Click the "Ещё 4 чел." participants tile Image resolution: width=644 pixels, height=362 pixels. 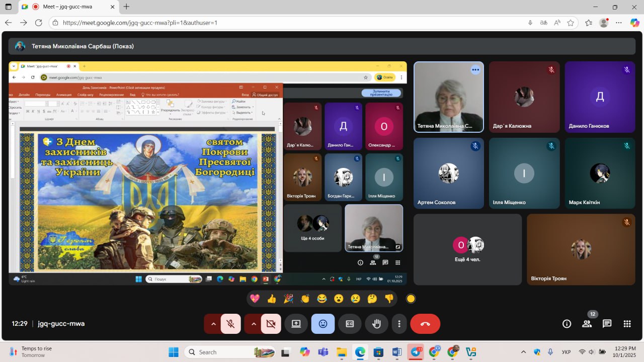[x=467, y=249]
